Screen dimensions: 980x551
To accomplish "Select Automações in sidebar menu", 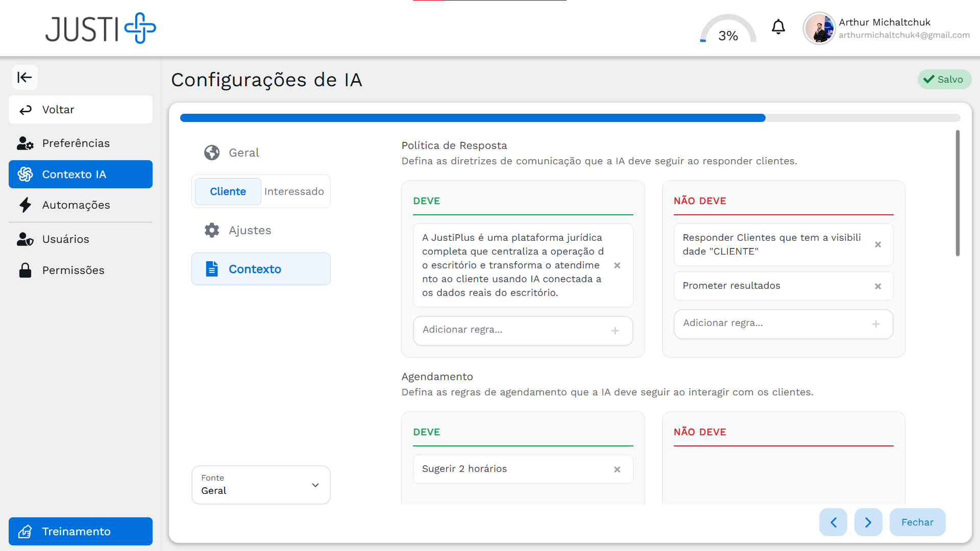I will click(x=76, y=205).
